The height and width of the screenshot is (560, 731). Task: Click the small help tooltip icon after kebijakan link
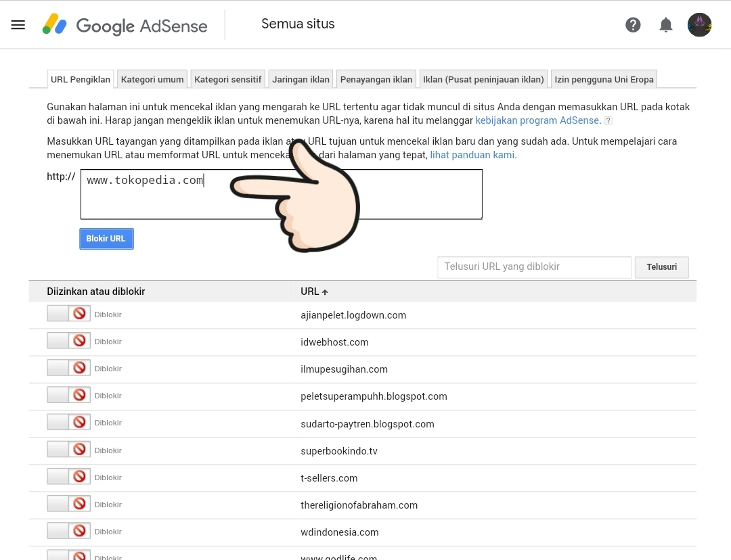coord(608,120)
